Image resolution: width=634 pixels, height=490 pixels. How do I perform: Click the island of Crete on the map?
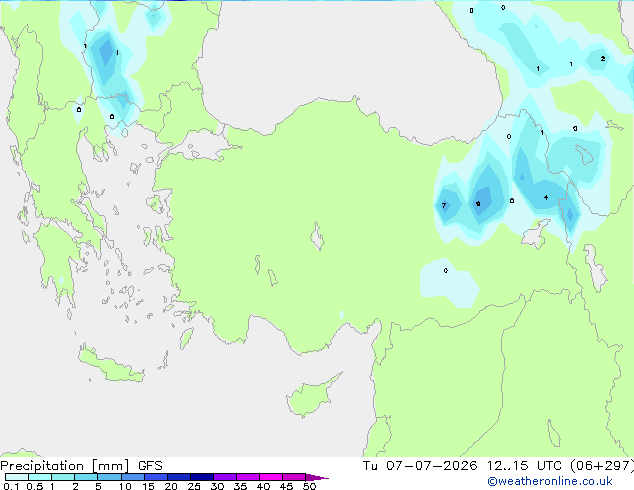pyautogui.click(x=111, y=365)
